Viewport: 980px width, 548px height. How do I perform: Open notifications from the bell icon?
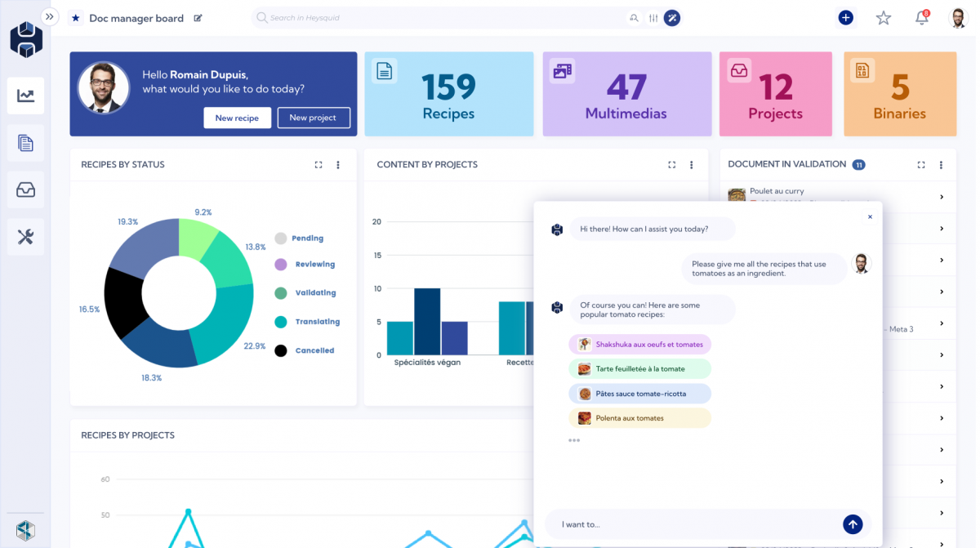click(x=921, y=17)
